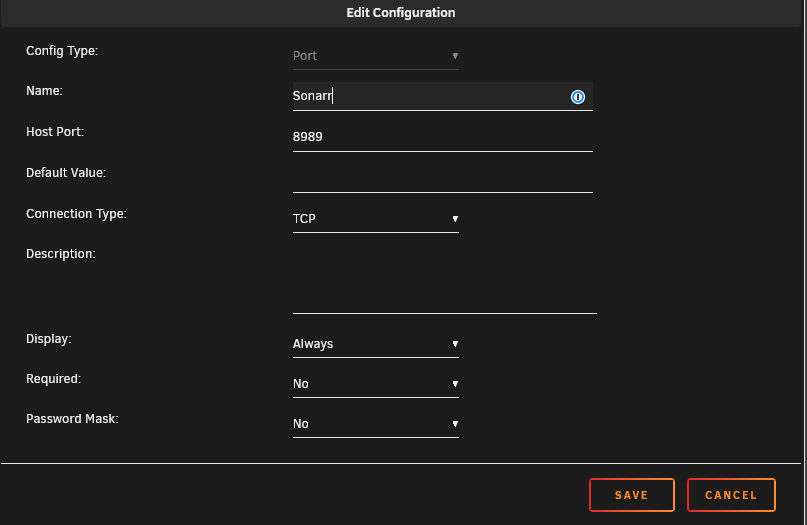
Task: Click the Name input field containing Sonarr
Action: (x=443, y=96)
